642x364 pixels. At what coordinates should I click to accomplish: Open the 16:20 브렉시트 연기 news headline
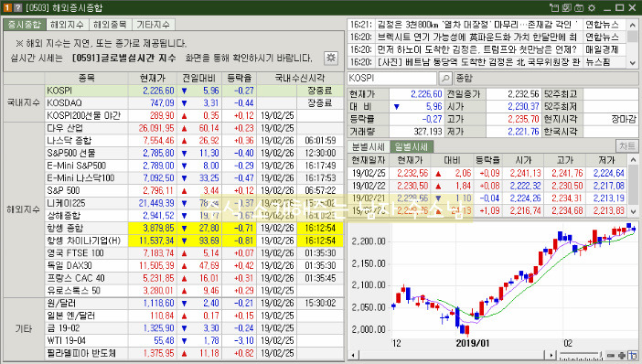click(x=477, y=37)
